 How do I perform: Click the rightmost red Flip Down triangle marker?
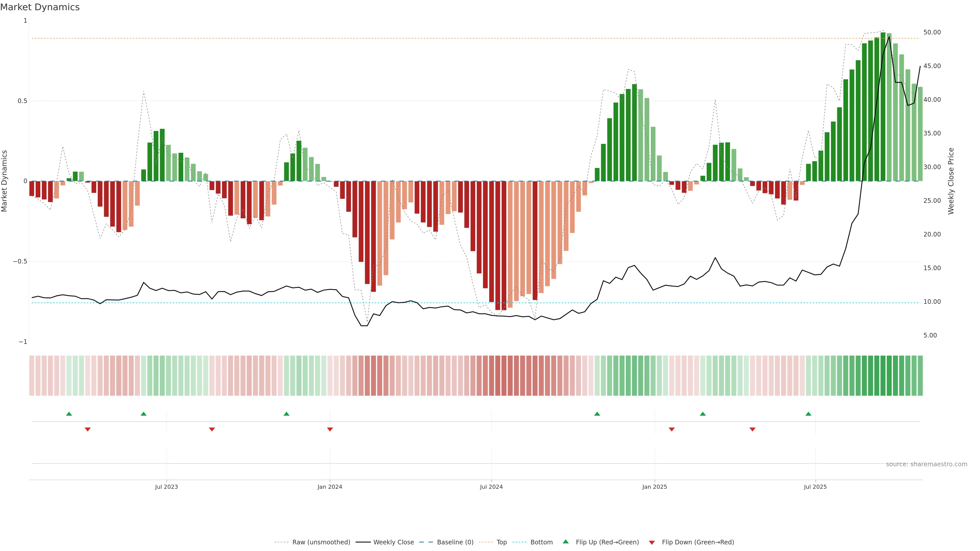[752, 429]
